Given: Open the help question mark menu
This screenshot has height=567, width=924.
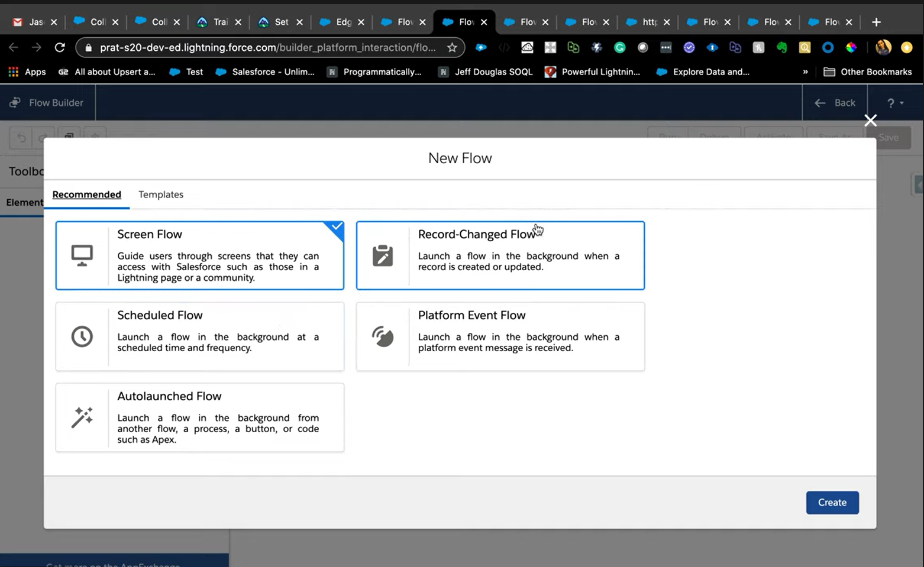Looking at the screenshot, I should [x=895, y=103].
